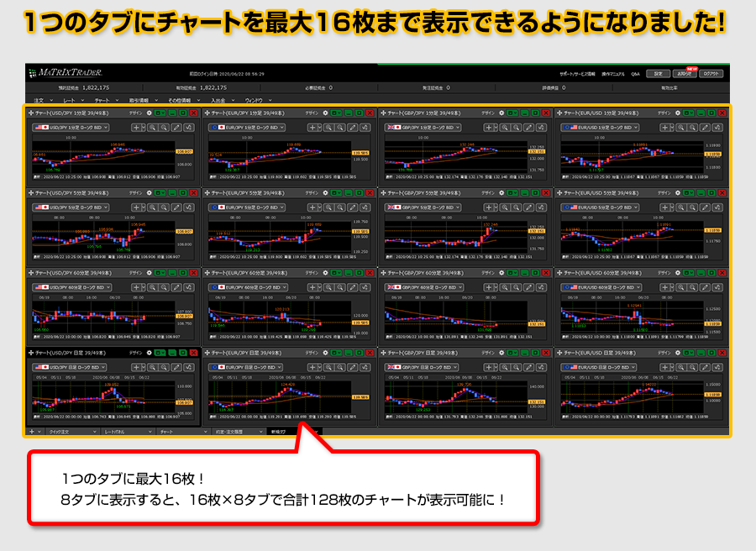This screenshot has width=756, height=551.
Task: Open gear settings on EUR/JPY 日足 chart
Action: [325, 353]
